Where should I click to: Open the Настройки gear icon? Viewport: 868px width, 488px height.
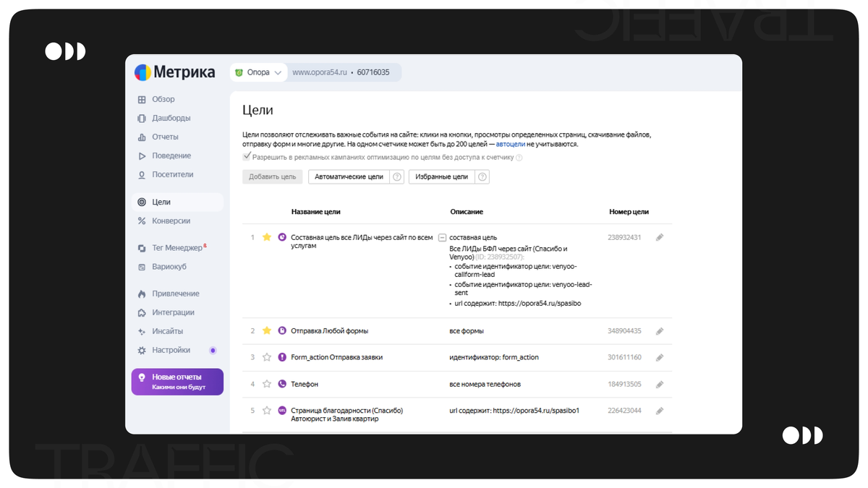point(142,351)
